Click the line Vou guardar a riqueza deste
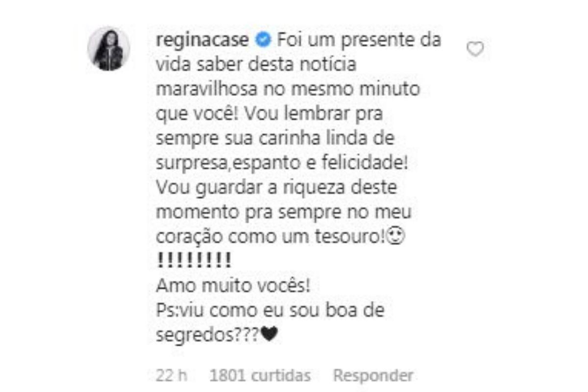The height and width of the screenshot is (392, 588). click(x=276, y=188)
